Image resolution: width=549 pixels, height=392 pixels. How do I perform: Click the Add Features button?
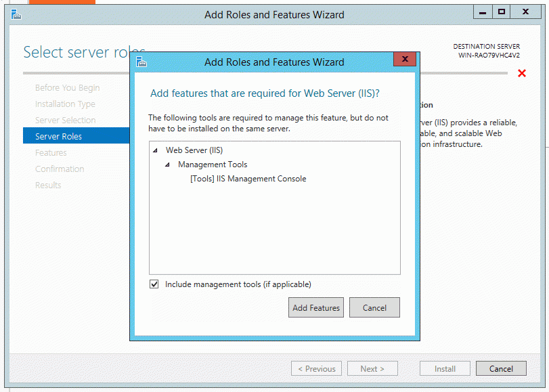pos(316,307)
